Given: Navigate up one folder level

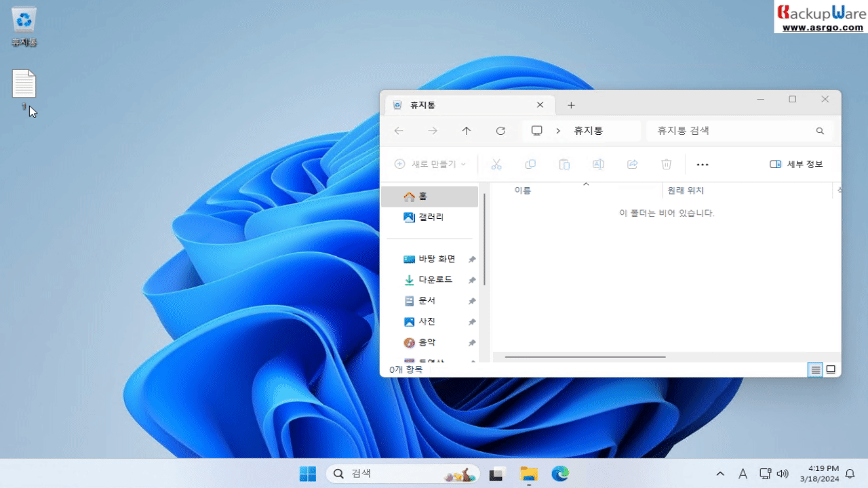Looking at the screenshot, I should (x=467, y=131).
